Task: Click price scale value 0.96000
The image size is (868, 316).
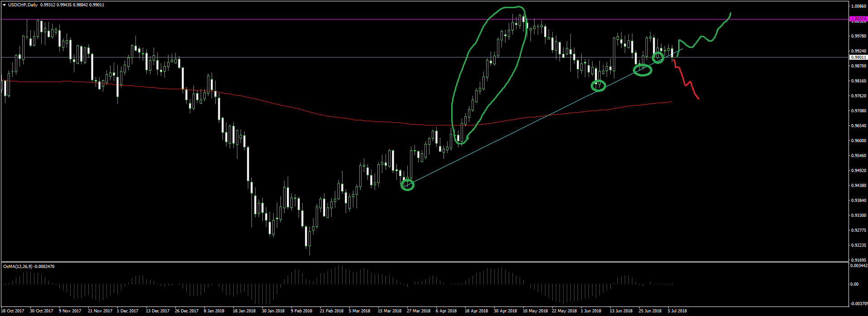Action: [858, 141]
